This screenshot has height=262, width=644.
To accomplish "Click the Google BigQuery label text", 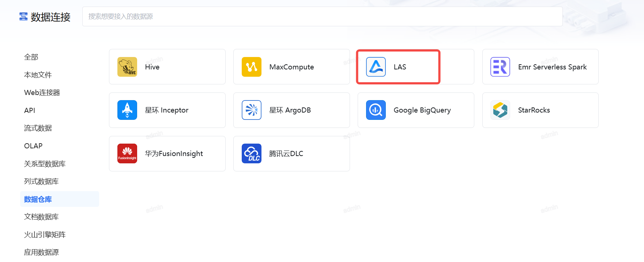I will click(422, 110).
